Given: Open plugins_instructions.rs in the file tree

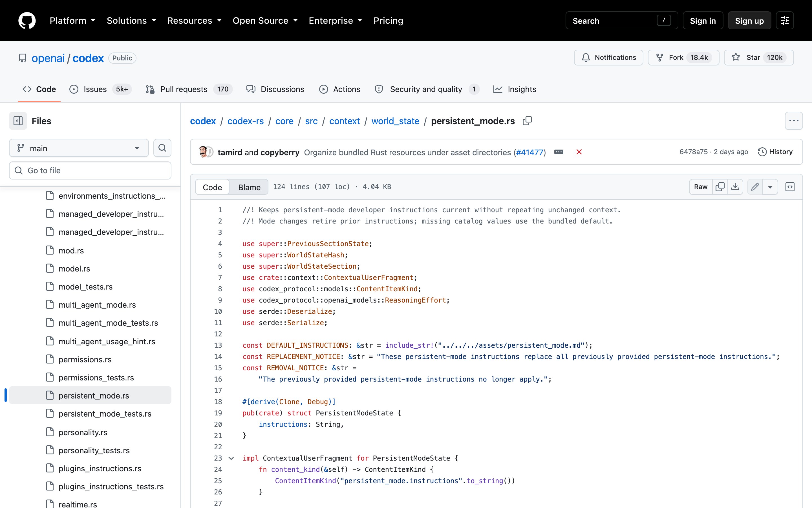Looking at the screenshot, I should click(x=90, y=468).
